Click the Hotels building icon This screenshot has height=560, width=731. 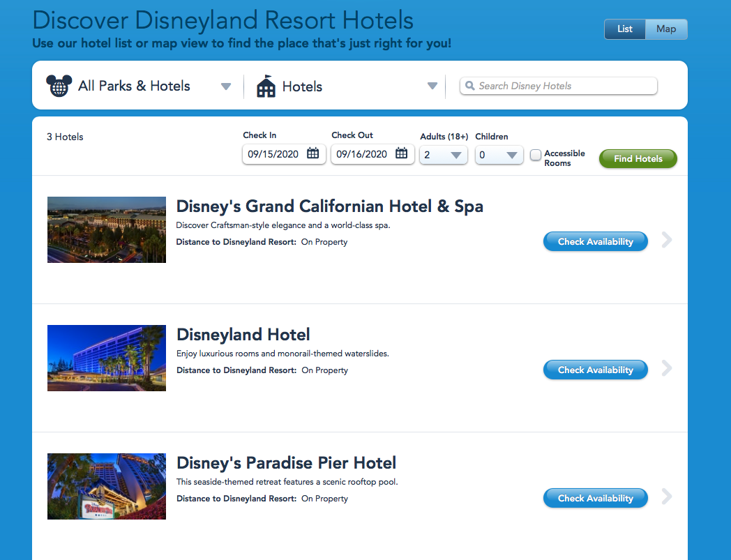(x=266, y=86)
